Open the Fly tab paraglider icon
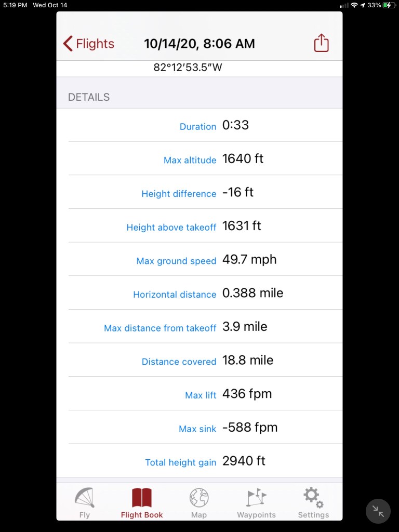399x532 pixels. (84, 498)
